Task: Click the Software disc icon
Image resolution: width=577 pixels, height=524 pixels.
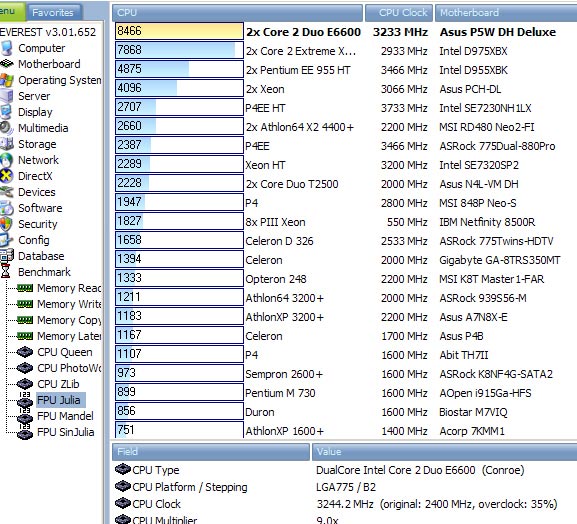Action: coord(6,208)
